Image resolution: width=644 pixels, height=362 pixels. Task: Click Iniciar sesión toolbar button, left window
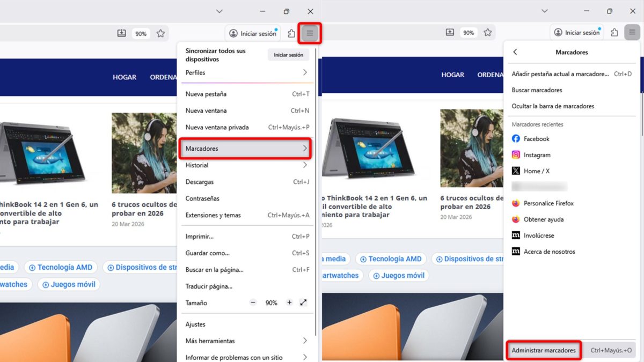click(x=253, y=33)
